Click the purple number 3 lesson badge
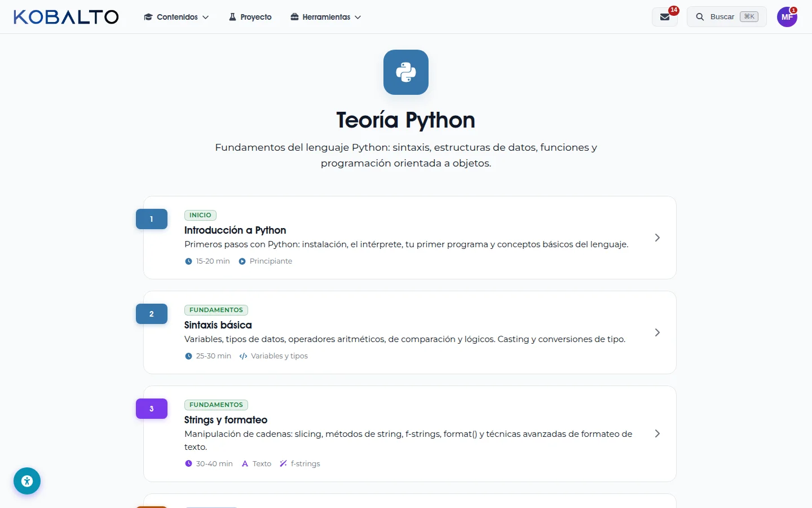Screen dimensions: 812x508 [152, 409]
